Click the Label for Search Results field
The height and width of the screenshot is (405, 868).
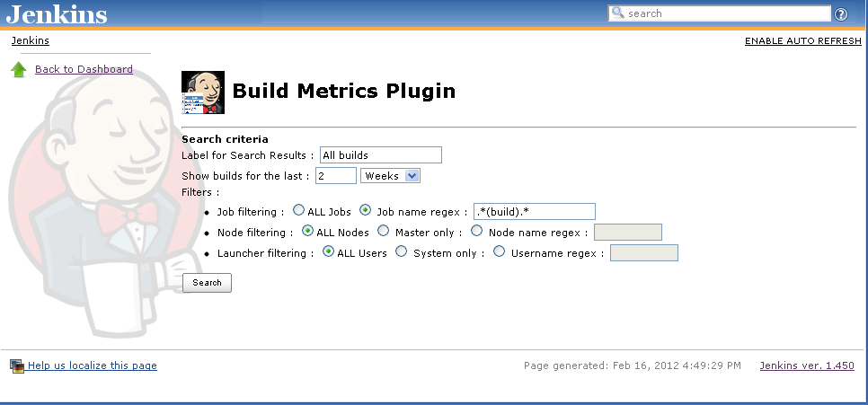click(x=381, y=155)
